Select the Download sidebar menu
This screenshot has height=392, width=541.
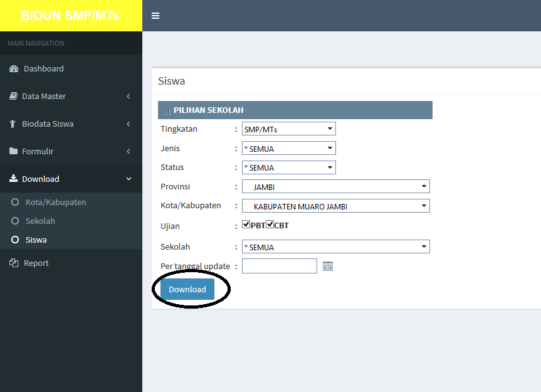[71, 179]
